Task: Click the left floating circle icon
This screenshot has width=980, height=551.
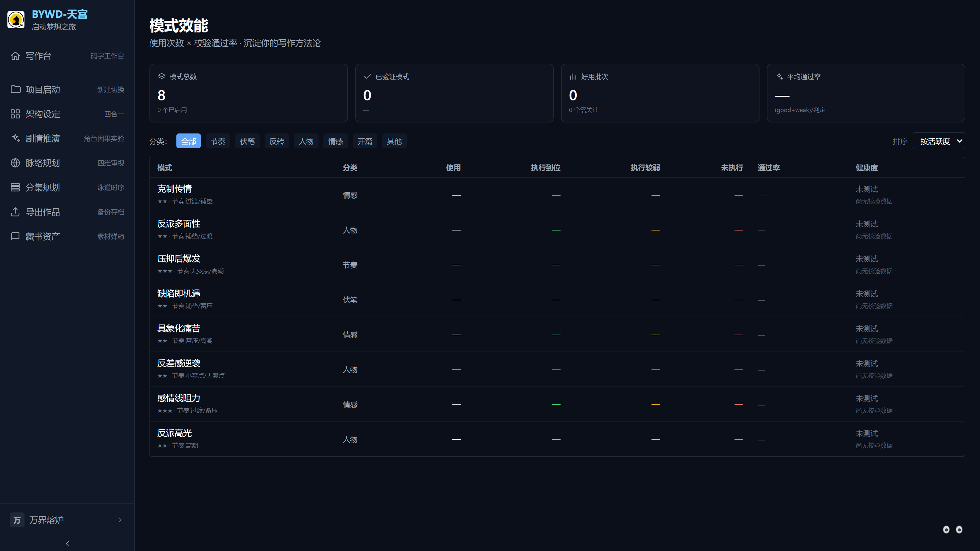Action: (946, 530)
